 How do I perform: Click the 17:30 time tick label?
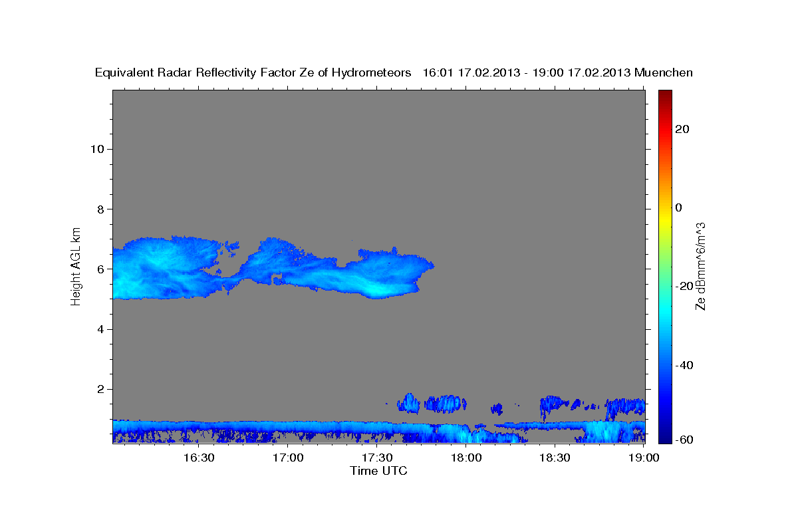377,458
